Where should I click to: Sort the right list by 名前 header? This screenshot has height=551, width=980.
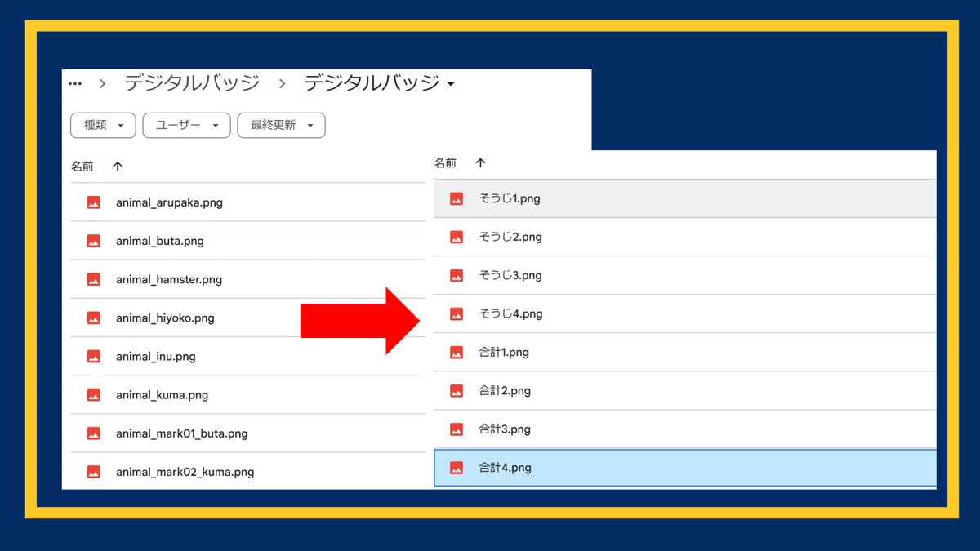446,163
